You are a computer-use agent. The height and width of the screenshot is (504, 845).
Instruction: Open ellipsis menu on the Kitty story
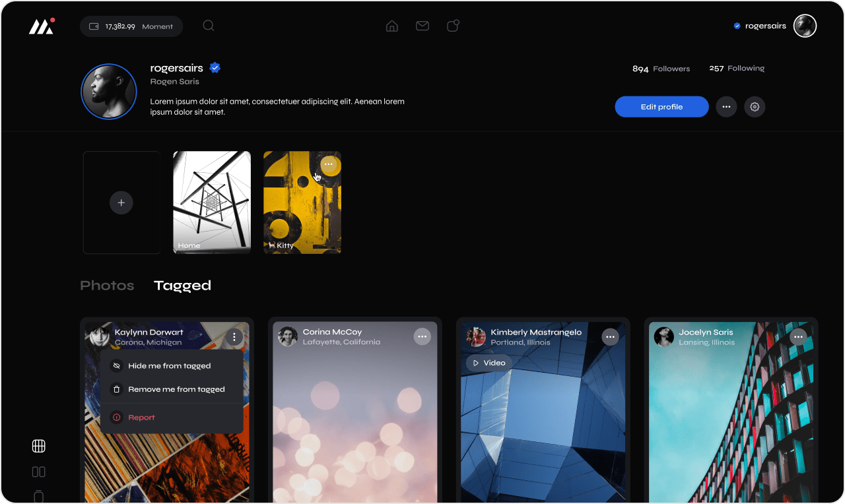(x=329, y=164)
